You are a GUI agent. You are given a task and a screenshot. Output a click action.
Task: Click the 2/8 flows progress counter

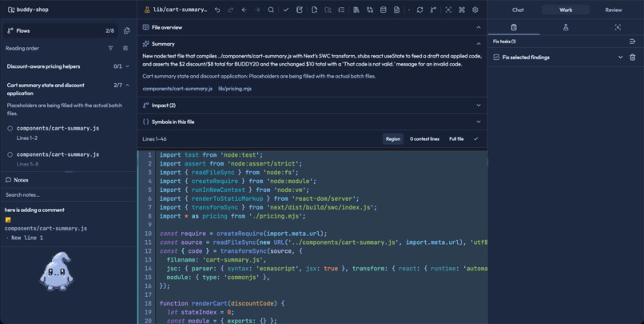tap(109, 30)
